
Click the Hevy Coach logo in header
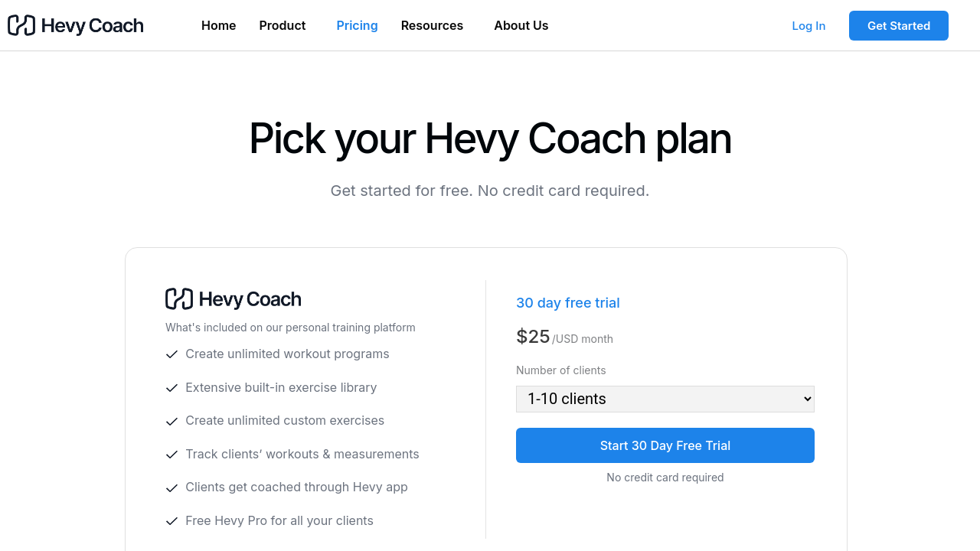pos(76,25)
